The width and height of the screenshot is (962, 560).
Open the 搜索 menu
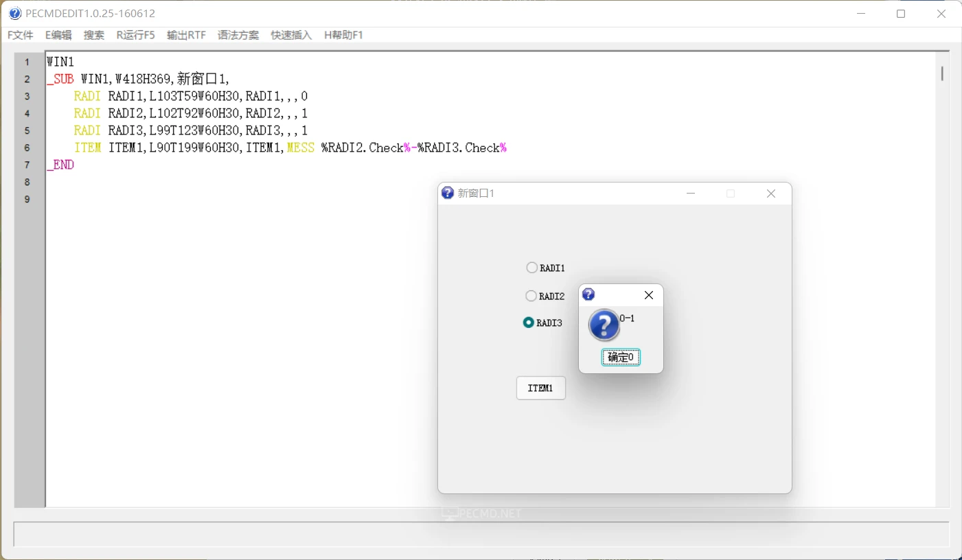[x=94, y=35]
